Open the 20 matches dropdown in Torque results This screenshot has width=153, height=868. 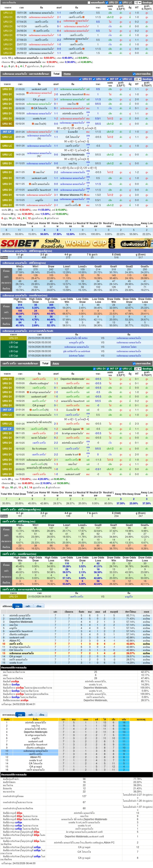point(137,79)
